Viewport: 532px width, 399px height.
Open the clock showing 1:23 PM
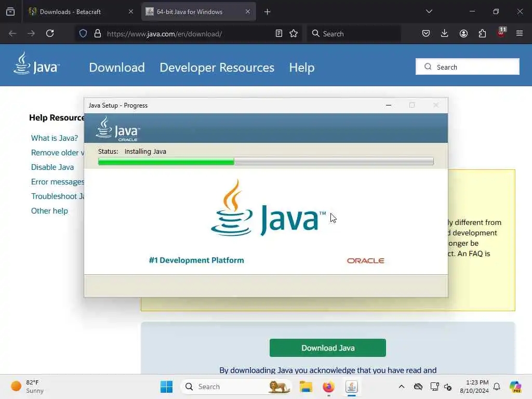474,387
